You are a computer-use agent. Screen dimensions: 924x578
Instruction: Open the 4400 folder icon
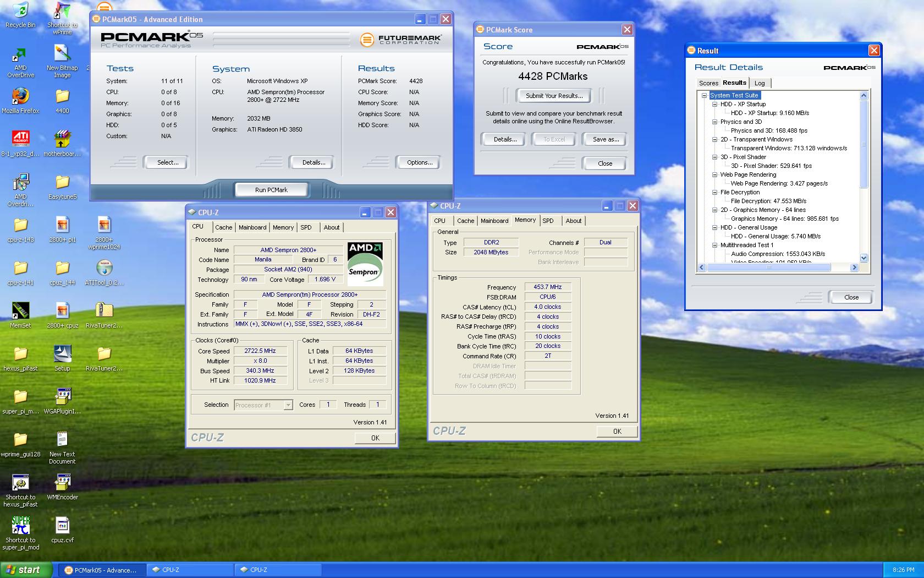click(62, 101)
